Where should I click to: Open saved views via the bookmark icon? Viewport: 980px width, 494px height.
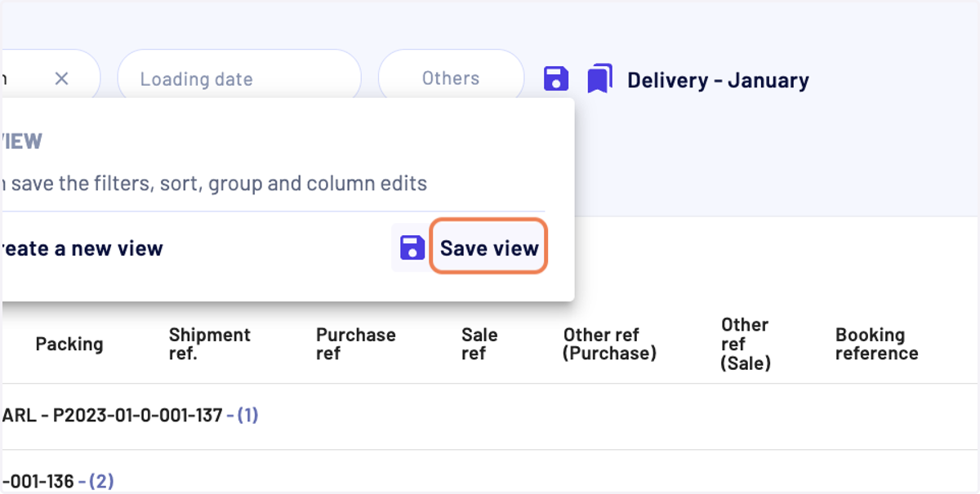point(599,79)
